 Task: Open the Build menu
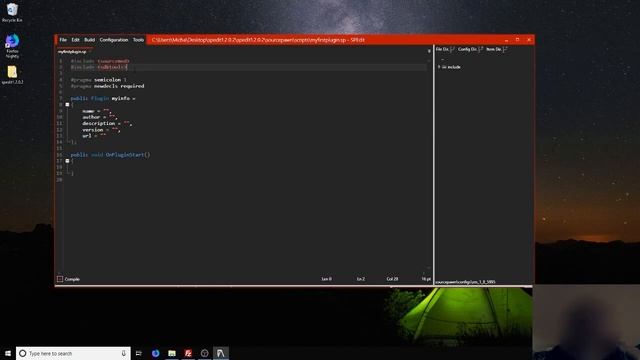[x=89, y=40]
